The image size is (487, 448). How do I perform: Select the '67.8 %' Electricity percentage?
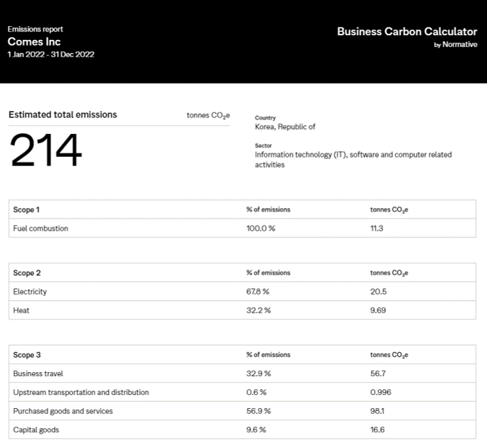click(258, 292)
